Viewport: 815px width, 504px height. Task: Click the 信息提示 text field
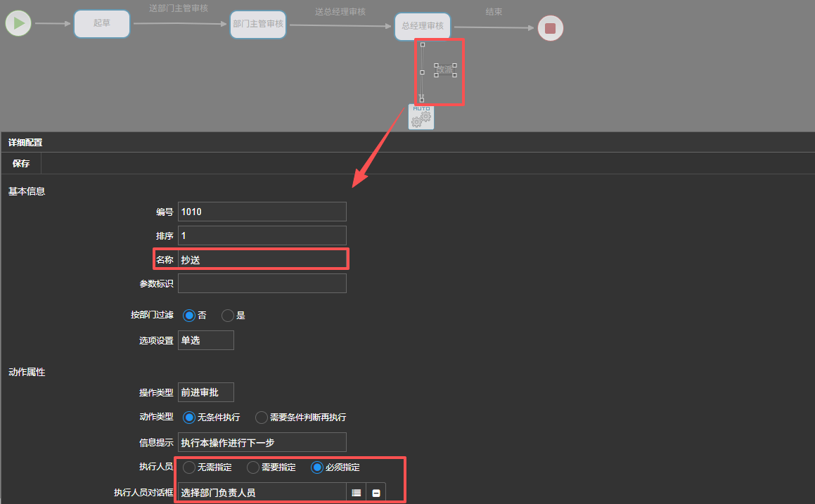click(x=262, y=442)
